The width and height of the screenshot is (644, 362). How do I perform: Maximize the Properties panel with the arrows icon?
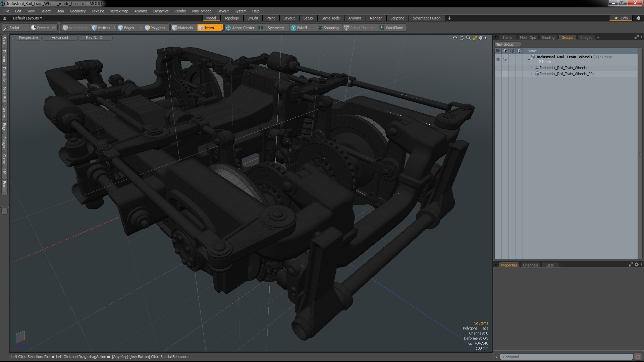click(x=631, y=265)
